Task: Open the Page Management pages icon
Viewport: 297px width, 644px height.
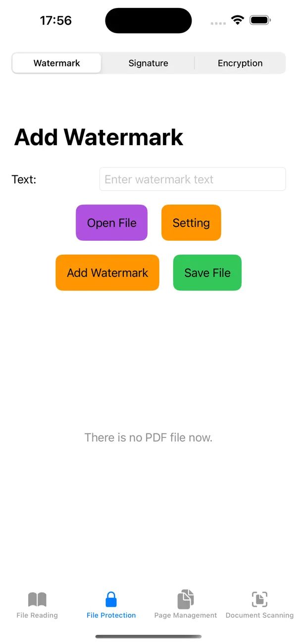Action: pyautogui.click(x=185, y=599)
